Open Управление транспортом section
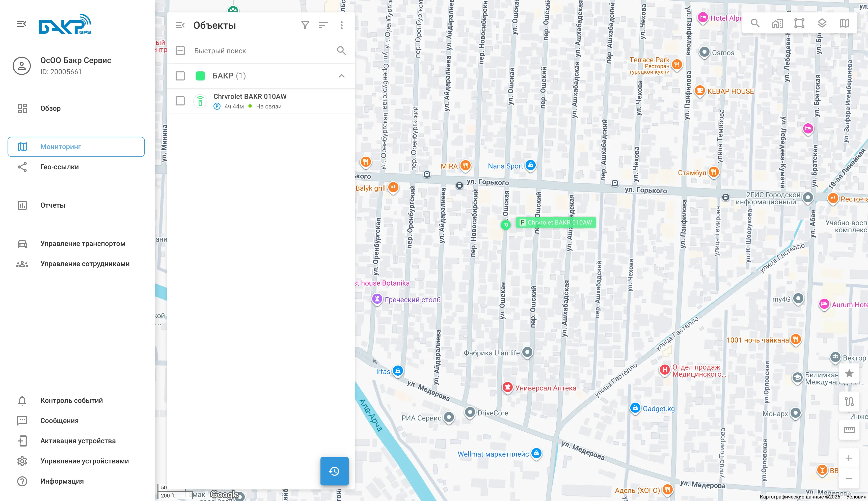The height and width of the screenshot is (501, 868). point(83,243)
